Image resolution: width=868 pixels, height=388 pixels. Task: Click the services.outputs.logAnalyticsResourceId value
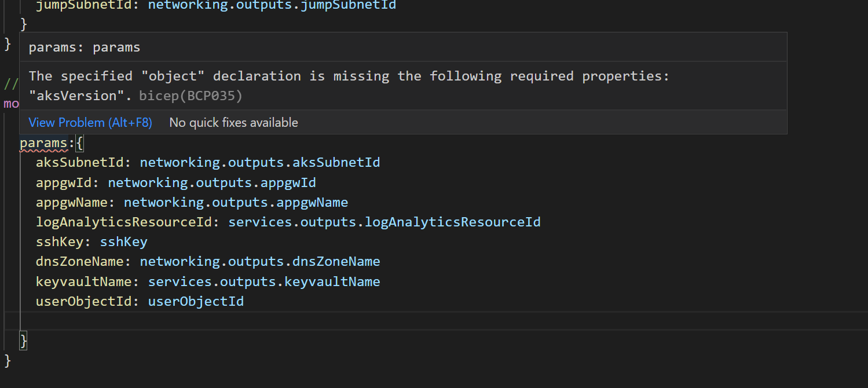pyautogui.click(x=384, y=222)
